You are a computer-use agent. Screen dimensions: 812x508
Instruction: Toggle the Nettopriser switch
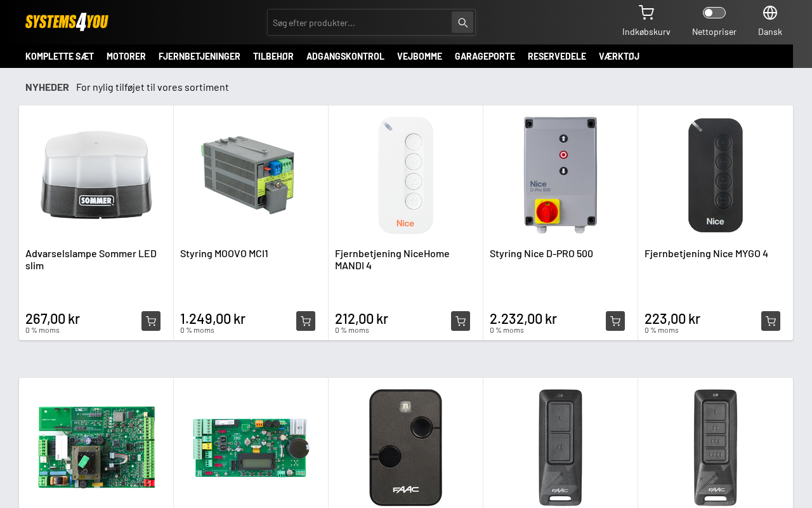714,13
